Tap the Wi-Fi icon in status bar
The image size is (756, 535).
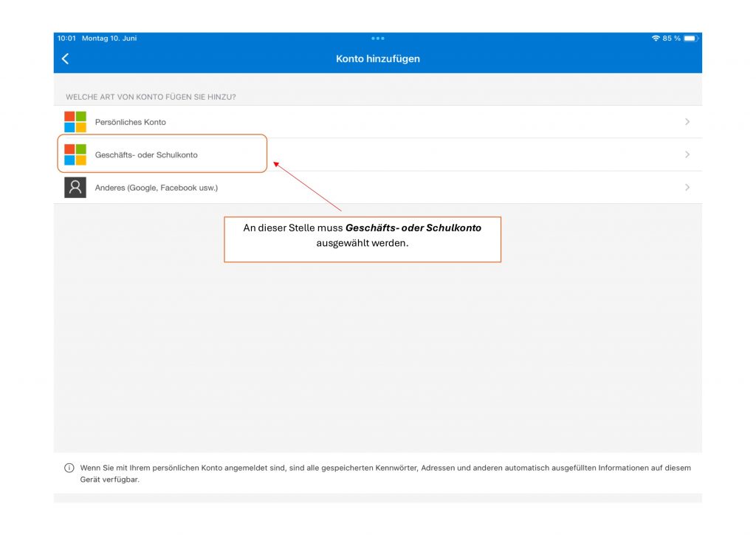point(656,38)
